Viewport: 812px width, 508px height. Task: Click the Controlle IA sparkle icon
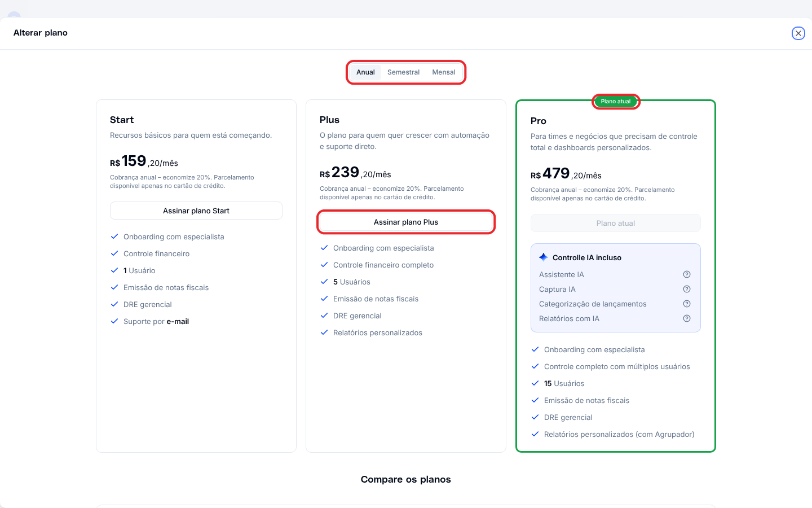point(544,257)
